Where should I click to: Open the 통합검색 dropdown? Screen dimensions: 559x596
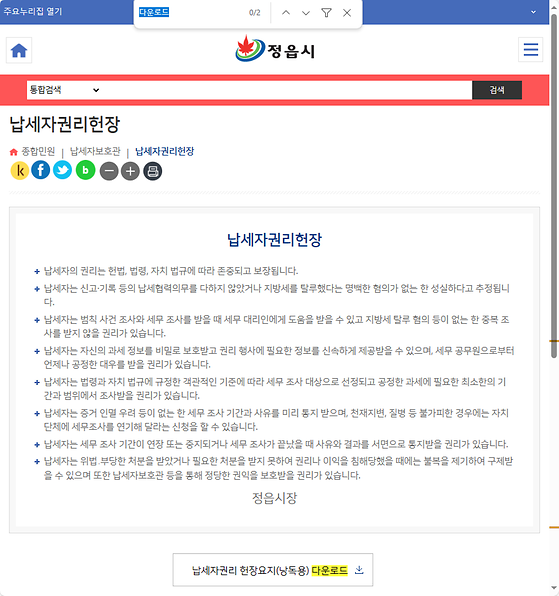click(x=64, y=90)
